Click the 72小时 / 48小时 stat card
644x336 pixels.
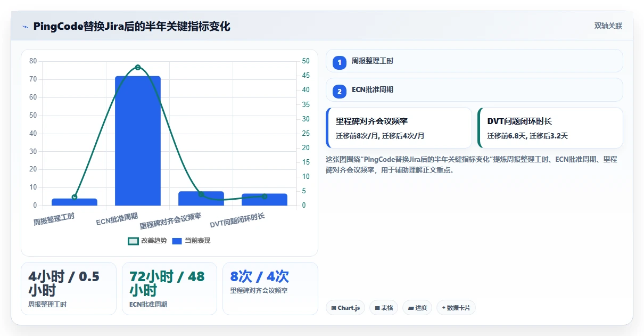coord(169,289)
